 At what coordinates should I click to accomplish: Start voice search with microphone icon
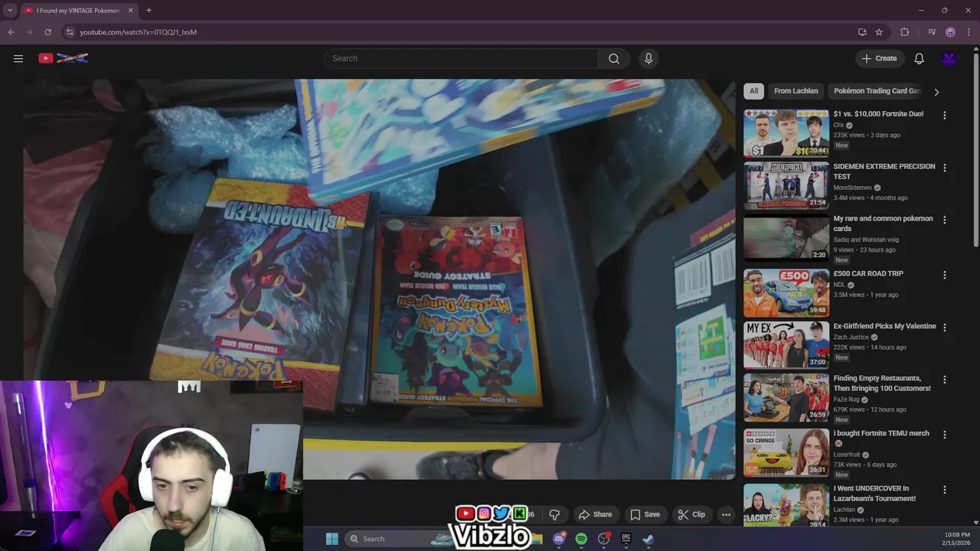coord(648,58)
